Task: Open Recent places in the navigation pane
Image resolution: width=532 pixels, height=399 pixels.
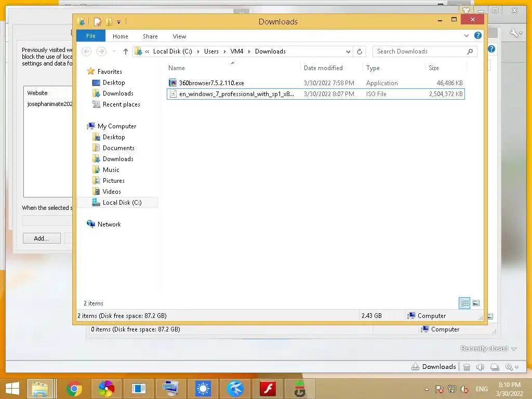Action: [x=121, y=104]
